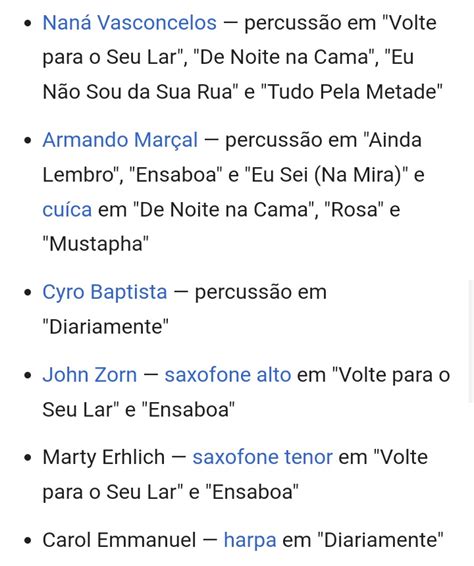Viewport: 474px width, 566px height.
Task: Click "Diariamente" in Carol Emmanuel entry
Action: 380,540
